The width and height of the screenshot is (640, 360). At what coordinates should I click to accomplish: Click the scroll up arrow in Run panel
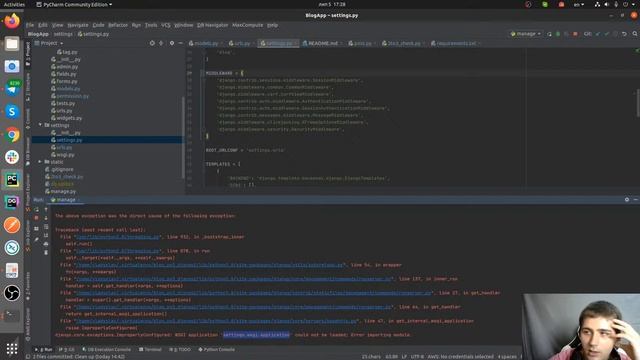point(46,209)
